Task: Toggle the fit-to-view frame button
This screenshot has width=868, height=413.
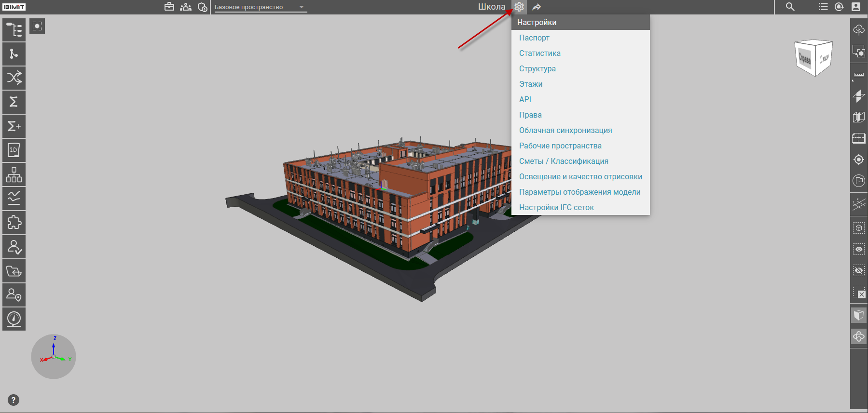Action: tap(37, 26)
